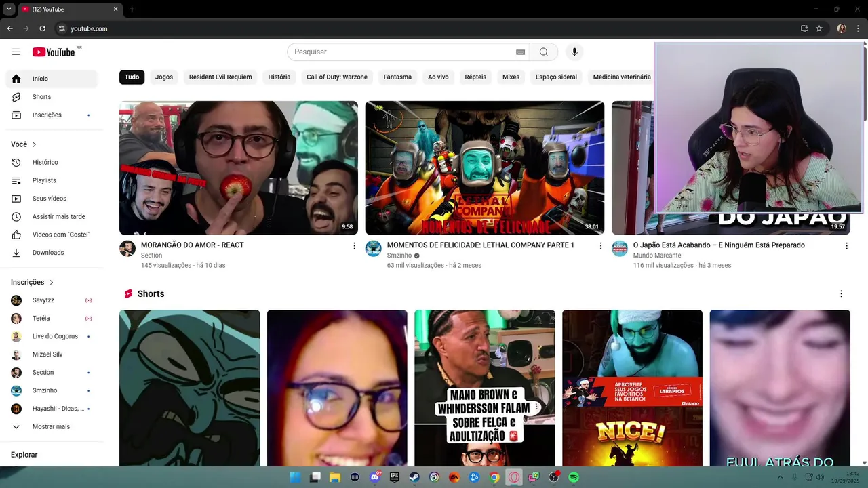
Task: Click the Smzinho channel avatar under video
Action: click(374, 249)
